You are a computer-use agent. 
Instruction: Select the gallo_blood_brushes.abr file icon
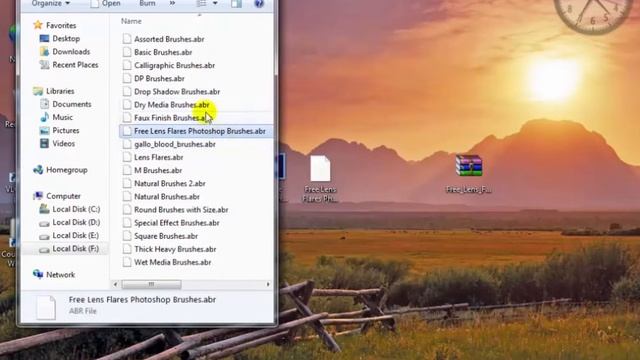pos(127,144)
